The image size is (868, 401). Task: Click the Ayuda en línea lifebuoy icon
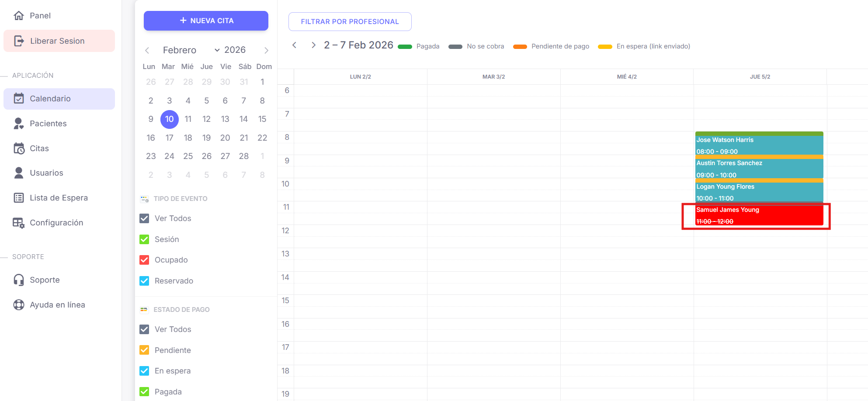[x=19, y=305]
